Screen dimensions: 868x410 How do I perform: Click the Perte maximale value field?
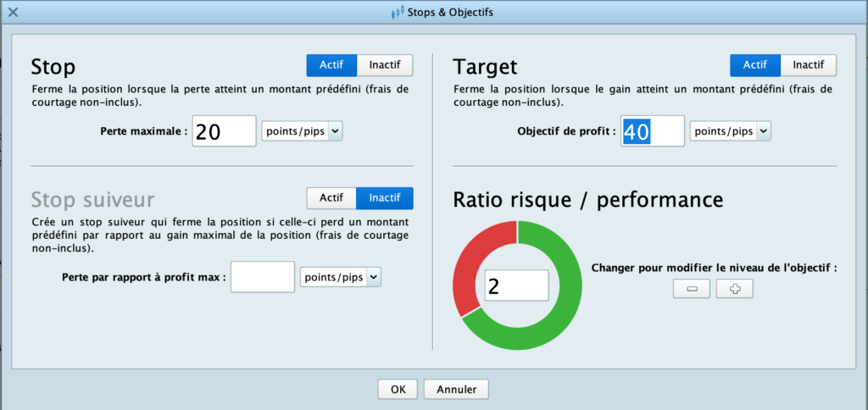224,131
